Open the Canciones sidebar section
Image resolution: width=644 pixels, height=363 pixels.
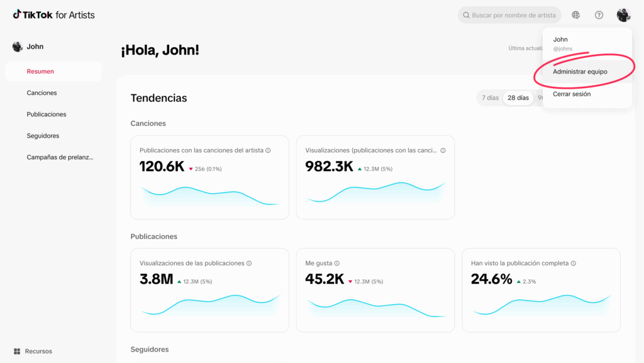click(42, 93)
